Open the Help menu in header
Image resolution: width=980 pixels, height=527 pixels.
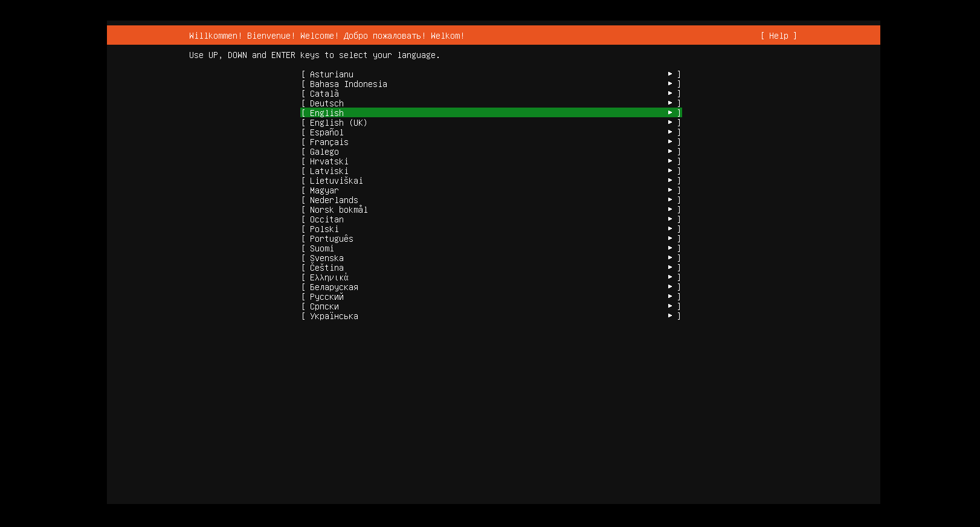(x=778, y=36)
